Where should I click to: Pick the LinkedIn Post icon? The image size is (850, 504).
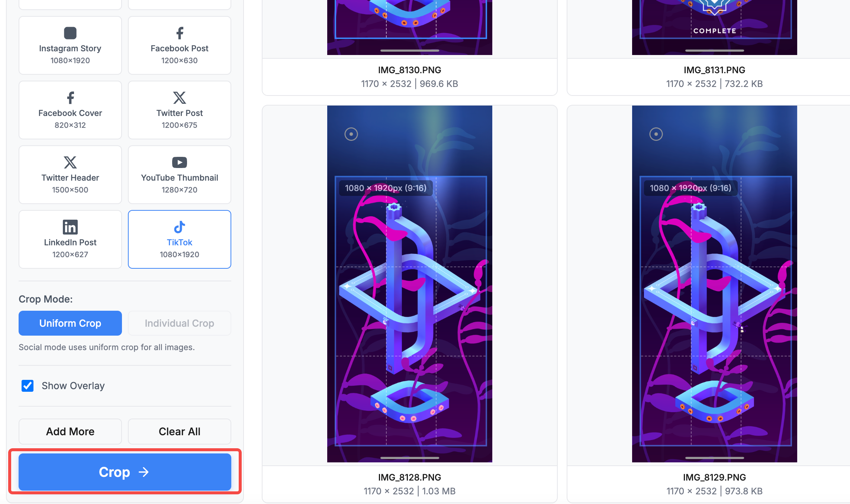(70, 227)
